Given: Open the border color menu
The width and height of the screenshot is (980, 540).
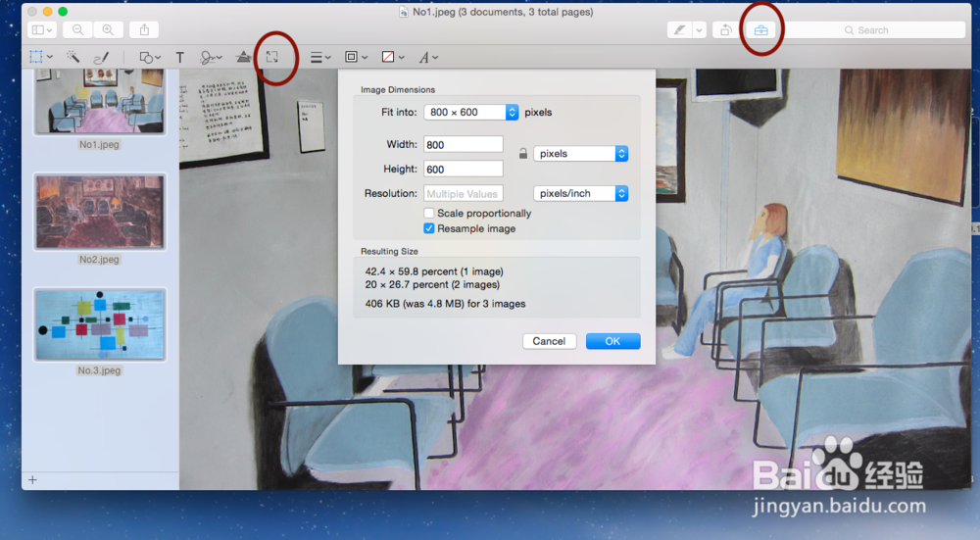Looking at the screenshot, I should click(x=357, y=58).
